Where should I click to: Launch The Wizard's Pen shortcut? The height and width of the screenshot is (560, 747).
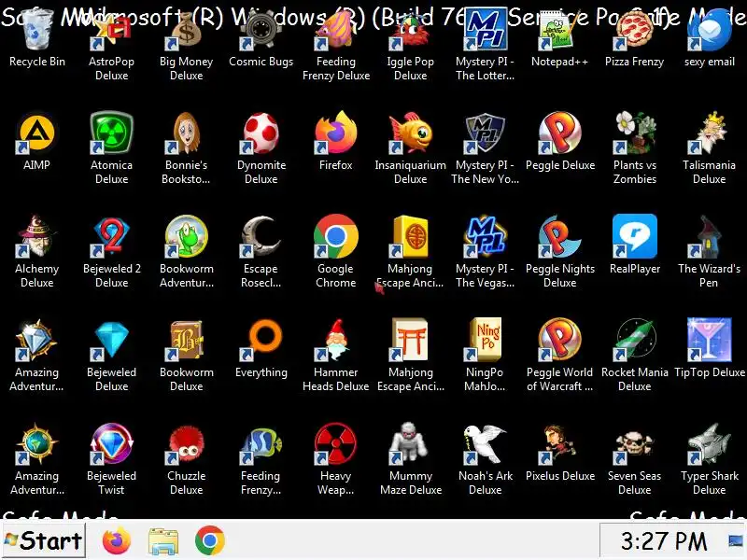coord(710,237)
